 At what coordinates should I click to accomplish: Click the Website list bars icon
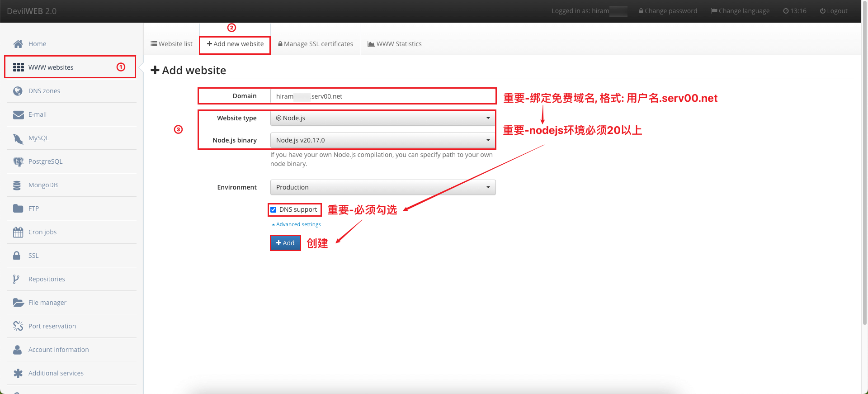[154, 44]
